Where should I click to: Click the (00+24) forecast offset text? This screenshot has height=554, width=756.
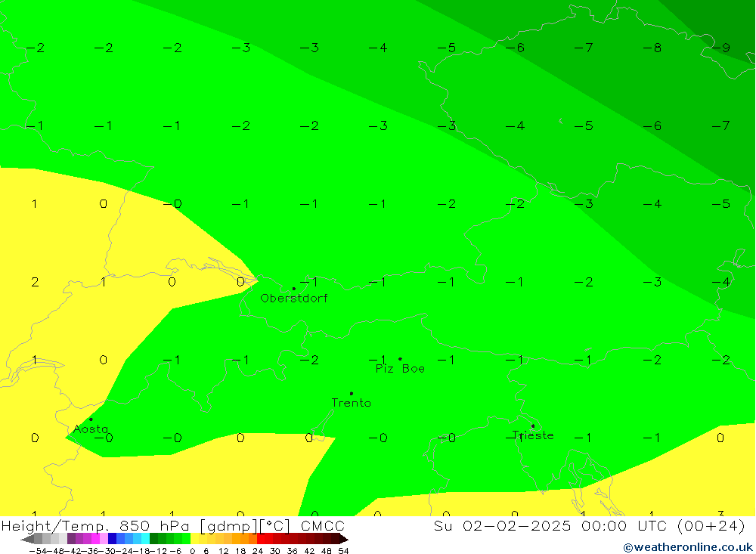tap(711, 525)
